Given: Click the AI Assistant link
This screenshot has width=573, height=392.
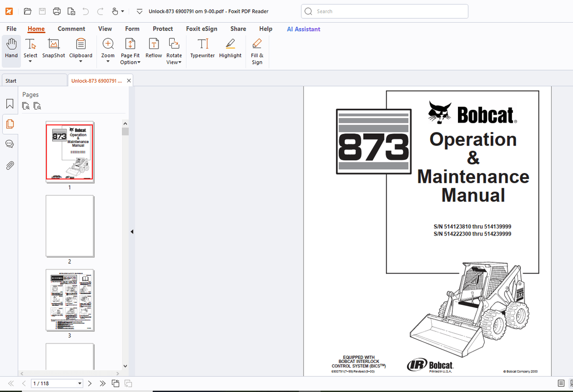Looking at the screenshot, I should 303,29.
